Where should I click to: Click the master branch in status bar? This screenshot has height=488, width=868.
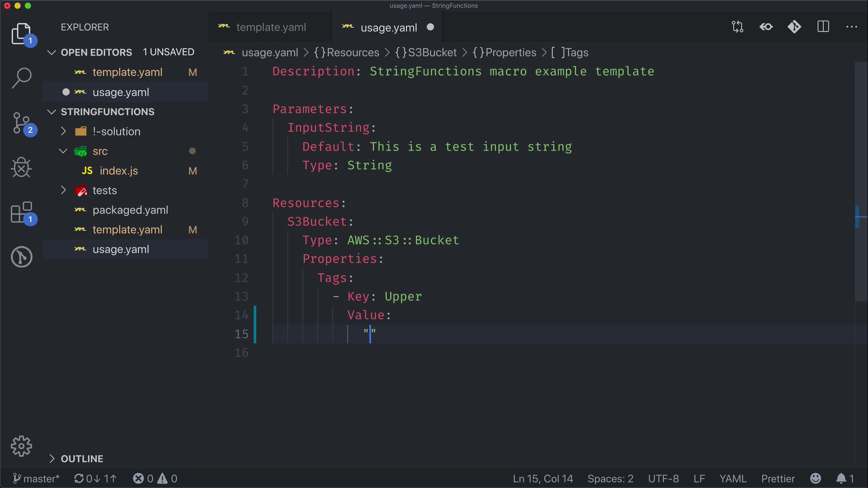click(36, 479)
